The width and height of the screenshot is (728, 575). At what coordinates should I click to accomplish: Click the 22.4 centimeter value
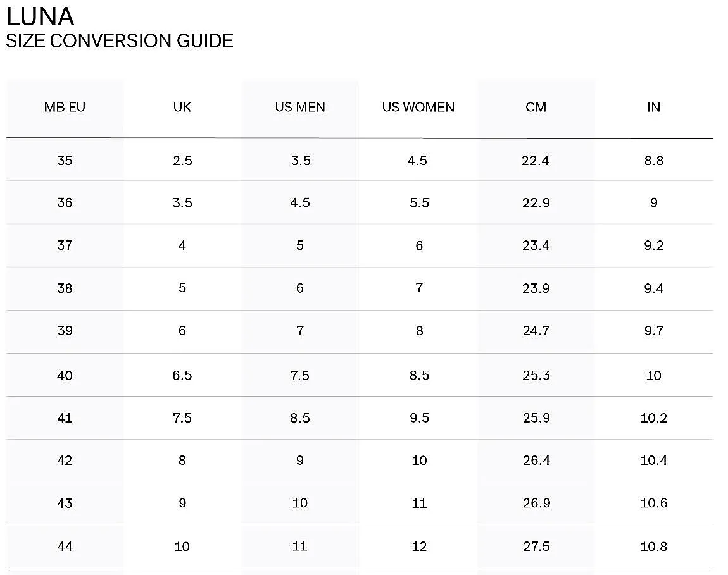tap(536, 161)
